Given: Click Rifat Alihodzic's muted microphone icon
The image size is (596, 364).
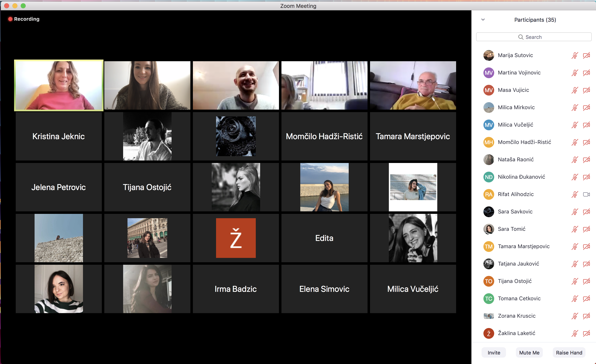Looking at the screenshot, I should 575,194.
